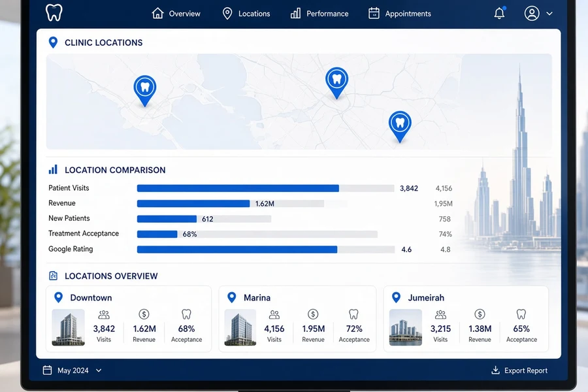
Task: Open the Marina building thumbnail
Action: coord(240,327)
